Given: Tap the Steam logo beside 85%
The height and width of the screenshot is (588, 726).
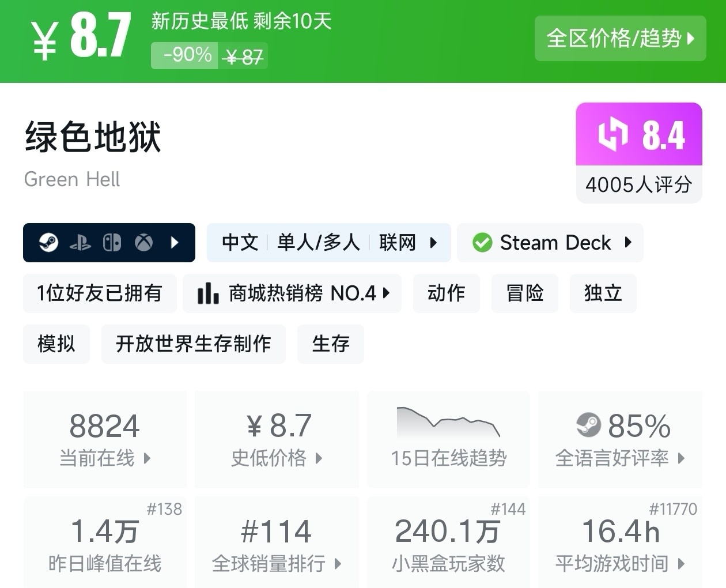Looking at the screenshot, I should point(588,425).
